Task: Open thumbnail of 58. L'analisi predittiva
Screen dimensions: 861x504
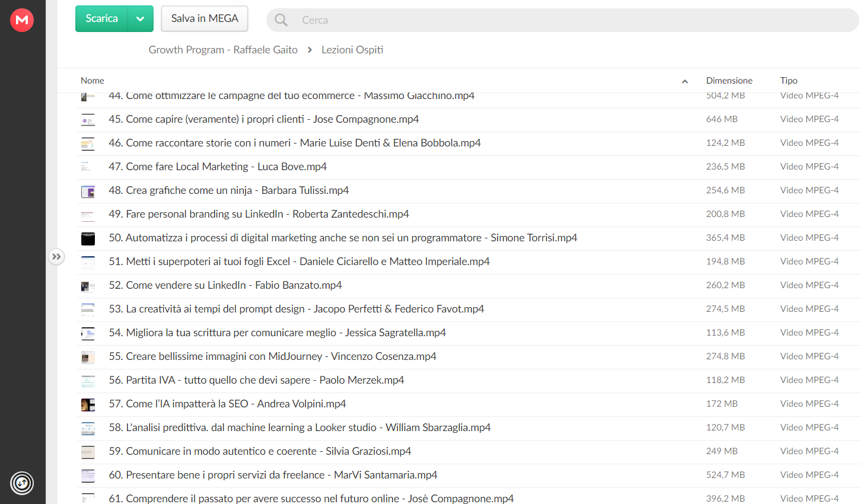Action: [88, 429]
